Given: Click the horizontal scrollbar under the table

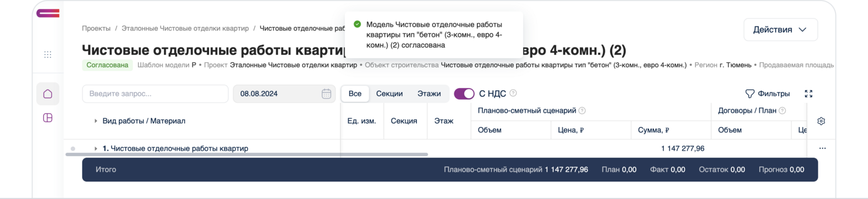Looking at the screenshot, I should pyautogui.click(x=246, y=154).
